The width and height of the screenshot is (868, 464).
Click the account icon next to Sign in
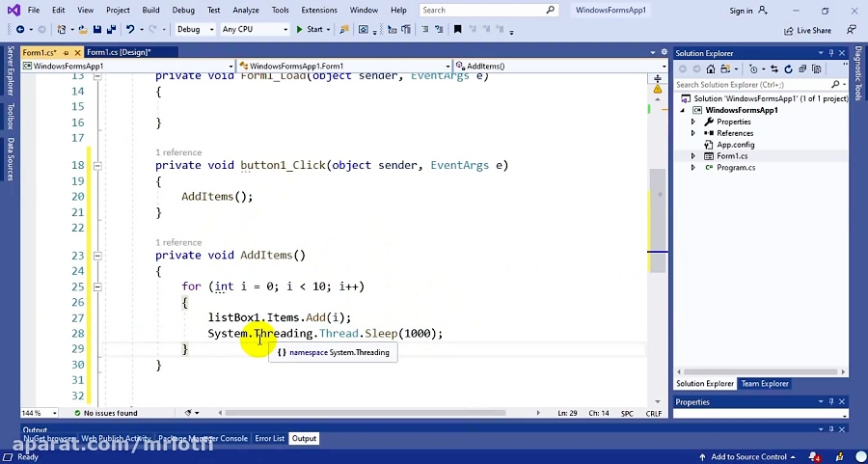pos(763,10)
